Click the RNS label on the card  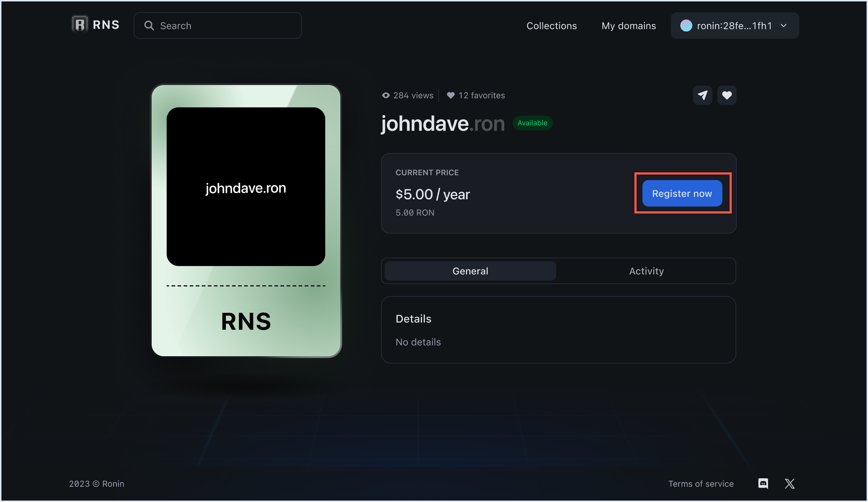click(246, 321)
